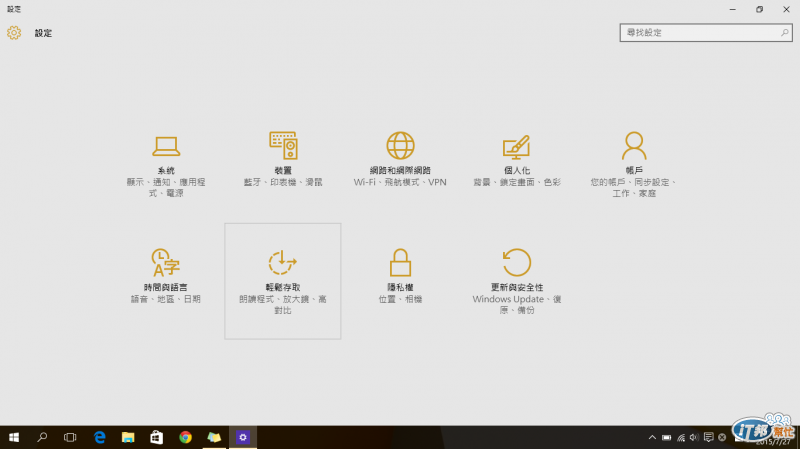The image size is (800, 449).
Task: Click the gear icon beside 設定 title
Action: (14, 33)
